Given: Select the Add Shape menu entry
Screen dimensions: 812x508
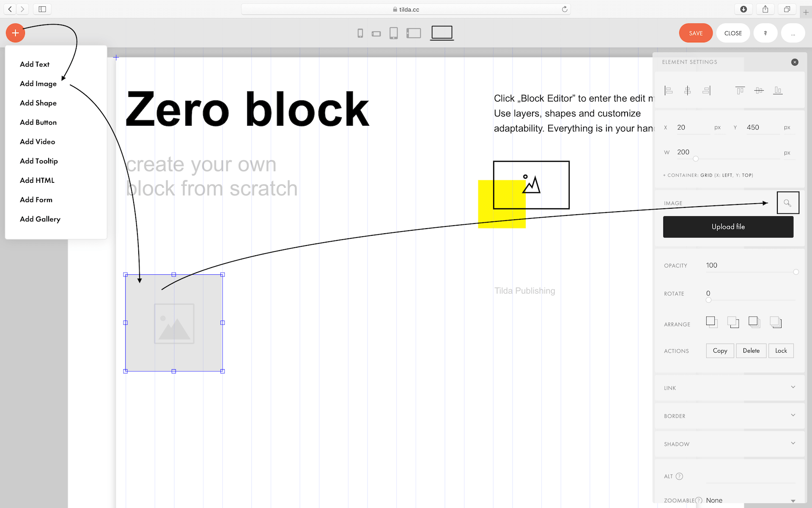Looking at the screenshot, I should click(38, 103).
